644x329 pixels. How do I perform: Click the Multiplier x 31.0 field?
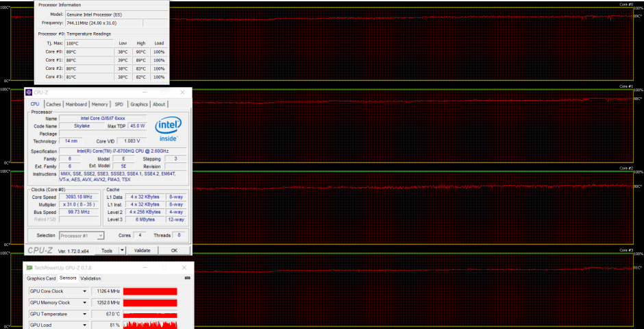[79, 204]
